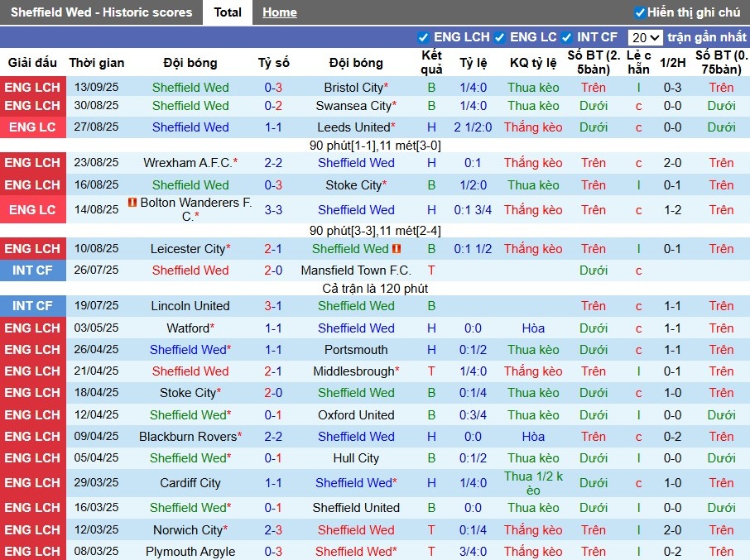
Task: Uncheck the ENG LCH filter checkbox
Action: coord(422,37)
